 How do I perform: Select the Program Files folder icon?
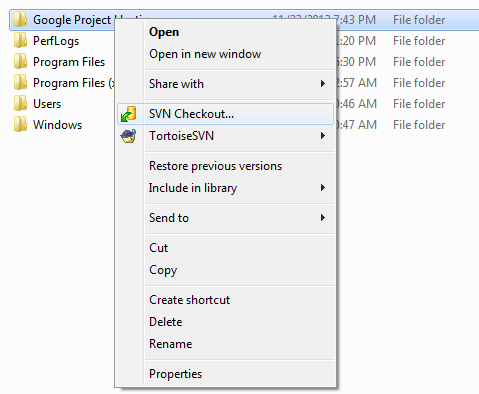[x=20, y=62]
